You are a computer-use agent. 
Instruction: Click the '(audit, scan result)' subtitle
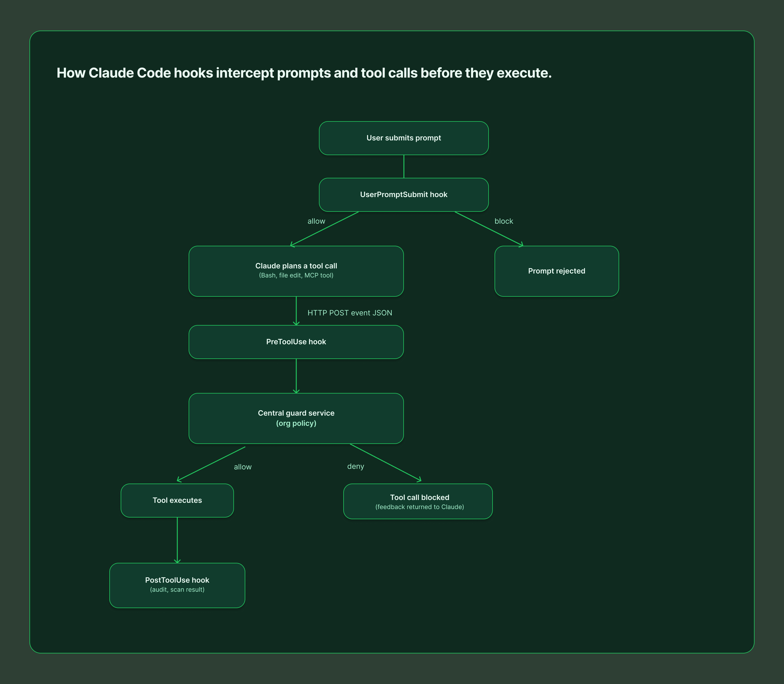click(x=177, y=590)
